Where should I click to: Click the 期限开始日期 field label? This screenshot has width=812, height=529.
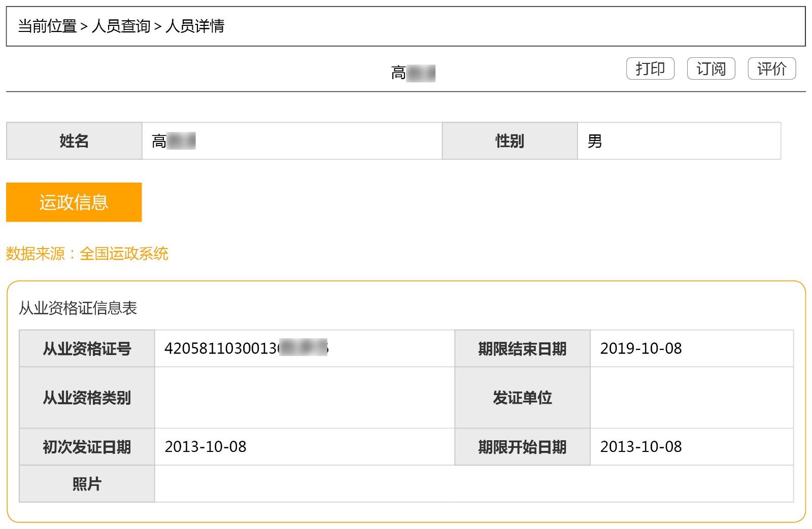click(x=523, y=447)
